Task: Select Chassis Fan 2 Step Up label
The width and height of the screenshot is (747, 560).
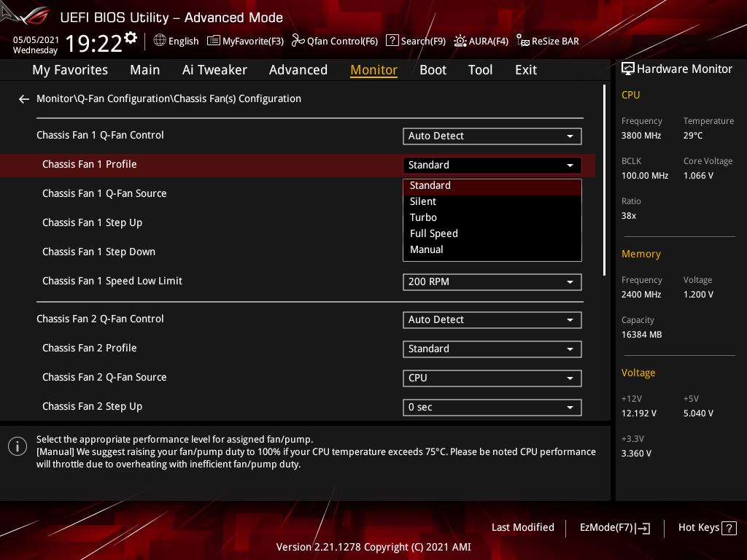Action: [93, 407]
